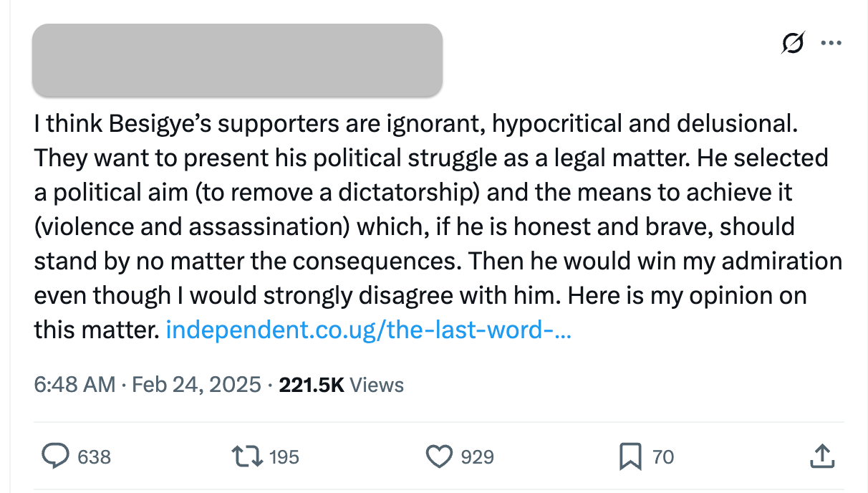This screenshot has width=868, height=493.
Task: Click the 929 likes count
Action: (477, 456)
